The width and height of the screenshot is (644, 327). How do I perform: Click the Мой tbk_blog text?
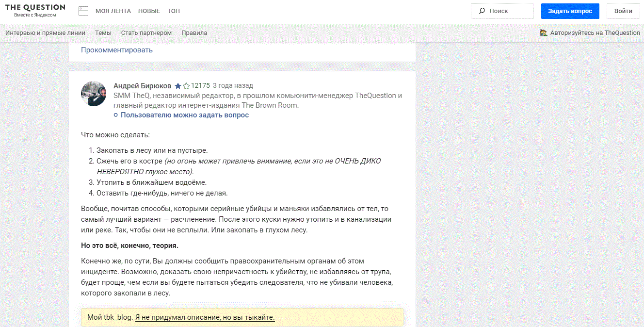tap(110, 318)
